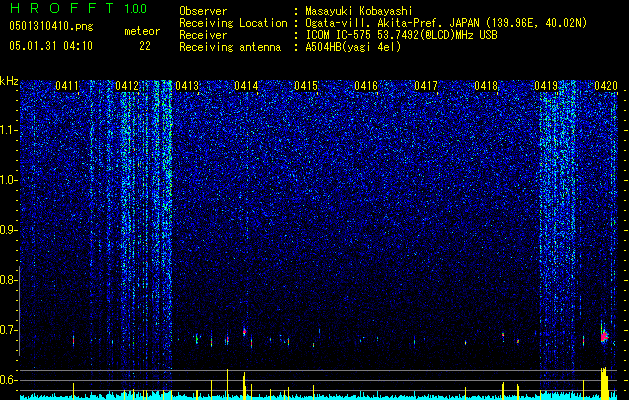Click the 0.9 kHz axis label
The image size is (629, 400).
coord(8,230)
